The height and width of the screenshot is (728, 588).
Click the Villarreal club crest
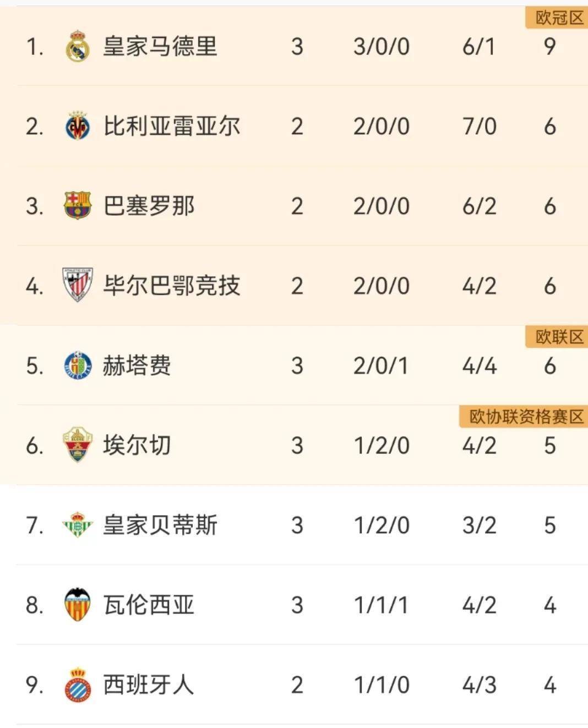pos(78,126)
